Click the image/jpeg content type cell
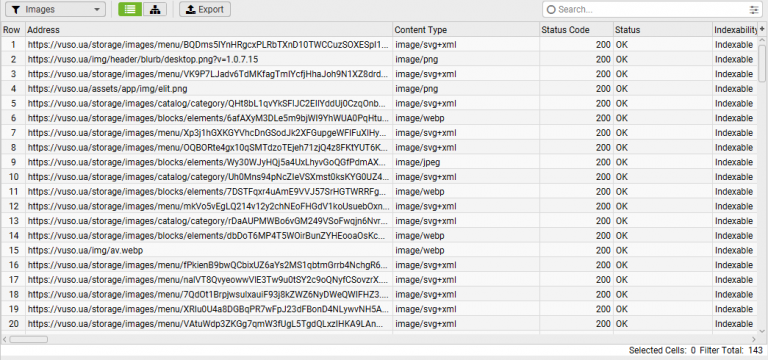768x360 pixels. 466,162
